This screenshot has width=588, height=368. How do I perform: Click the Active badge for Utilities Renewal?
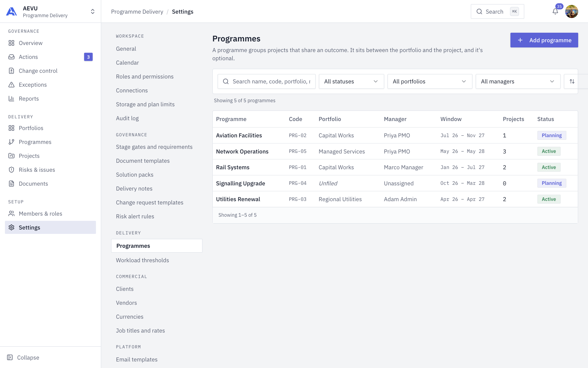point(549,199)
